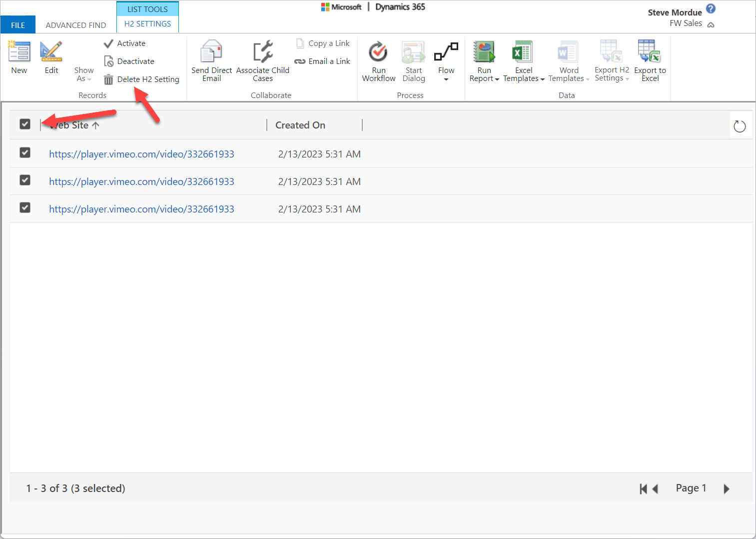
Task: Uncheck the third row's checkbox
Action: point(25,207)
